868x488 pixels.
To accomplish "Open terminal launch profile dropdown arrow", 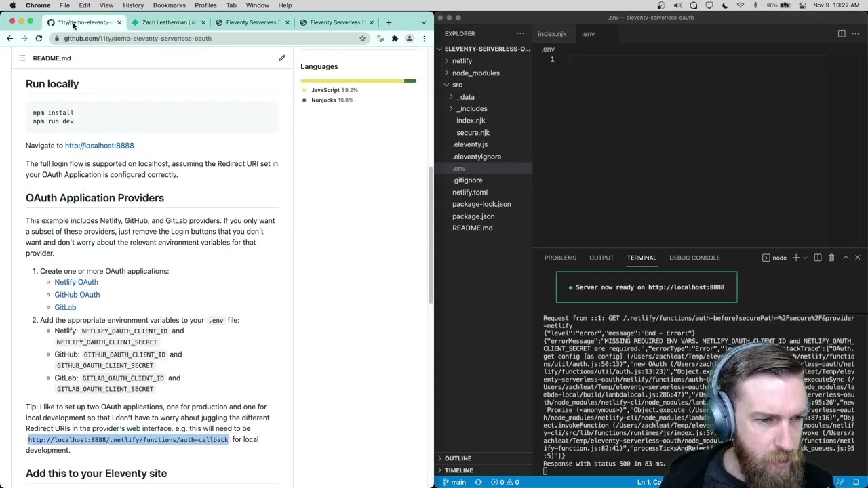I will [805, 258].
